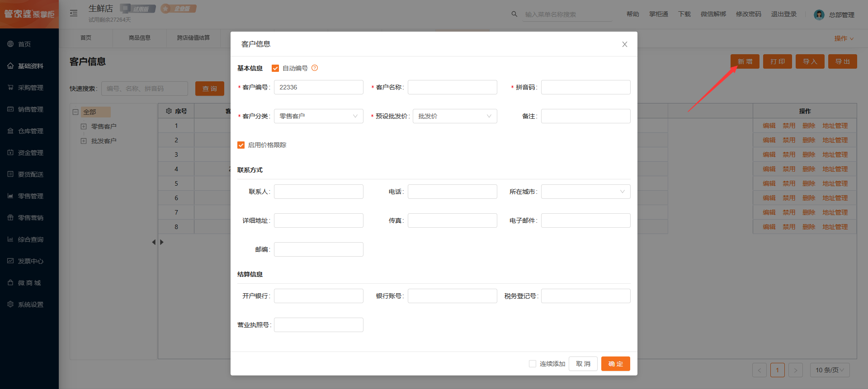Click the 新增 button
The image size is (868, 389).
click(745, 61)
